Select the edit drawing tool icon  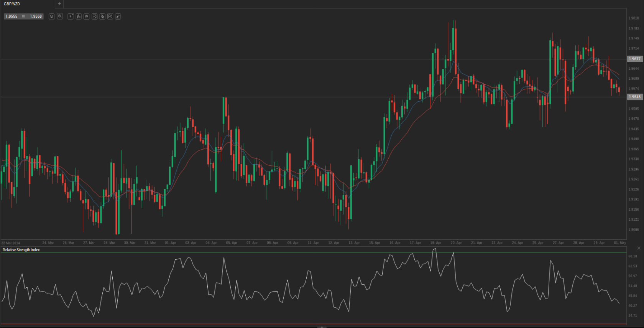coord(110,16)
